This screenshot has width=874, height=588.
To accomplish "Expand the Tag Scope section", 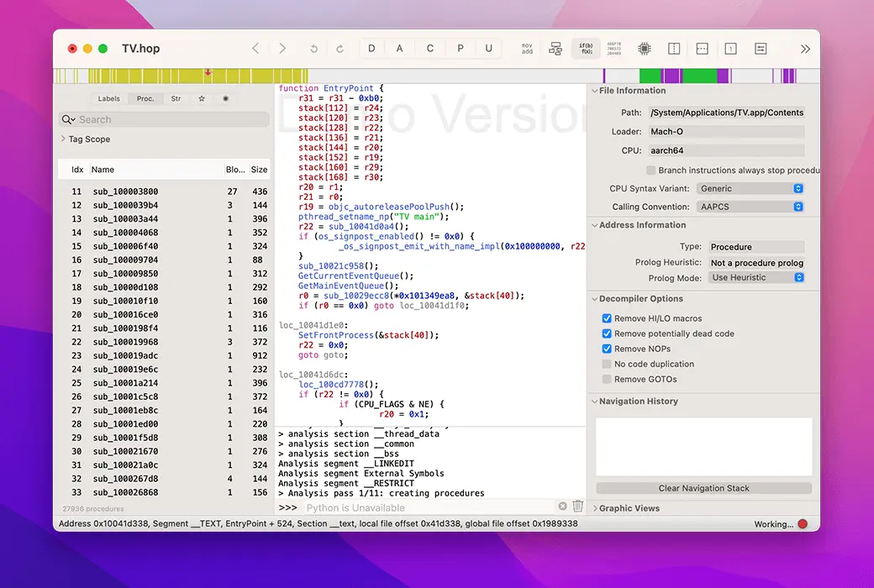I will (x=63, y=139).
